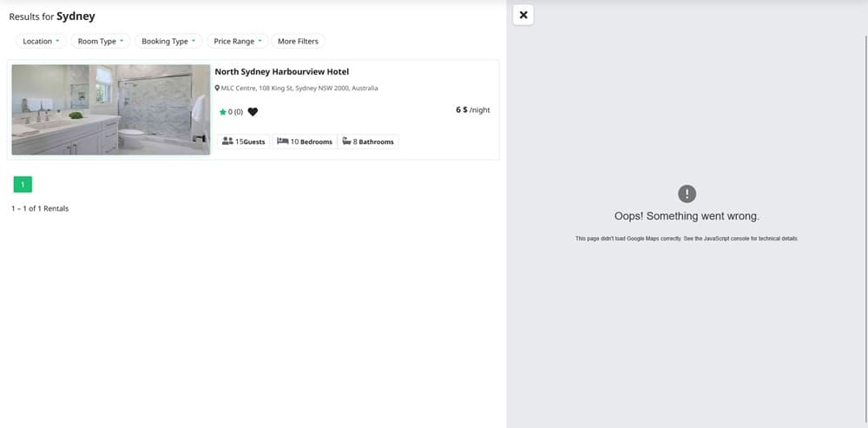Open the Location filter dropdown
Image resolution: width=868 pixels, height=428 pixels.
point(41,41)
